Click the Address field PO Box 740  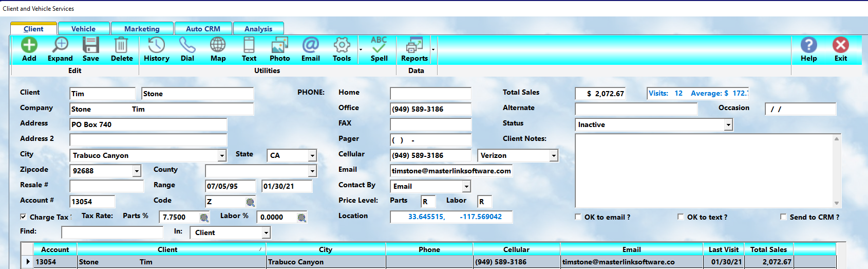(148, 124)
